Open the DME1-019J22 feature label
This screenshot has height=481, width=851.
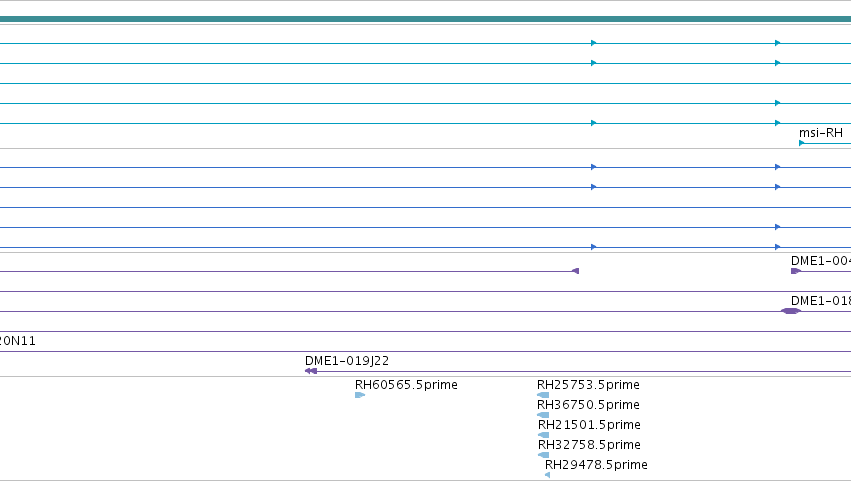tap(347, 361)
